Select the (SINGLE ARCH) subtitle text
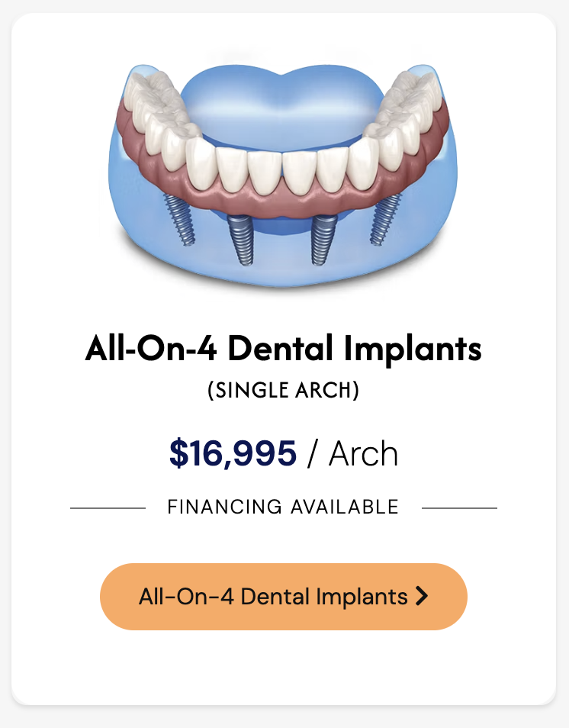Image resolution: width=569 pixels, height=728 pixels. (x=283, y=391)
